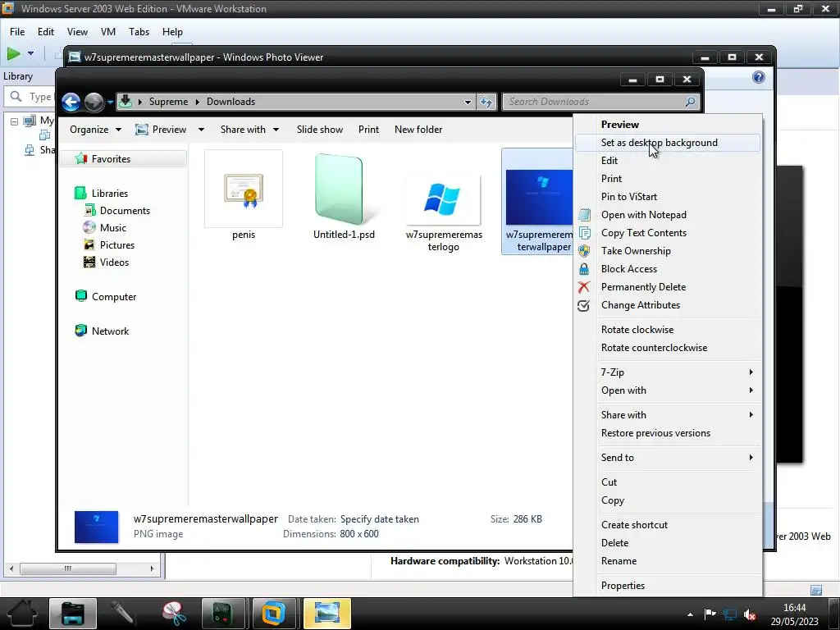Open the Tabs menu in VMware
The height and width of the screenshot is (630, 840).
(x=139, y=32)
